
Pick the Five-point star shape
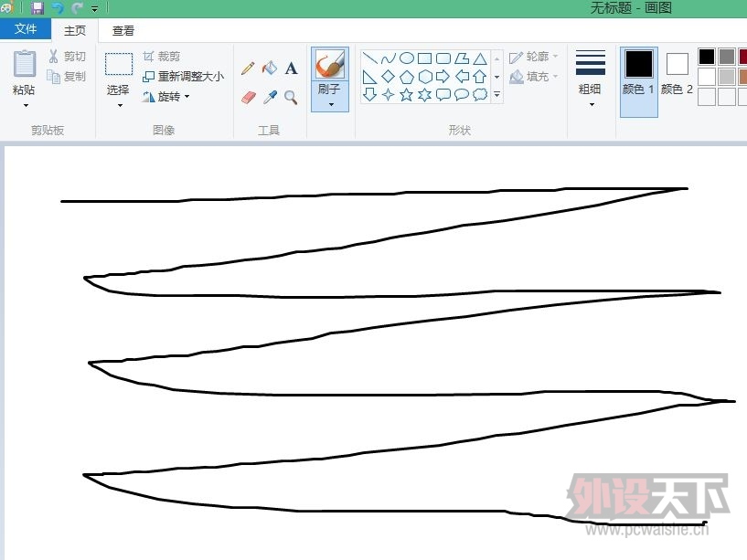(406, 94)
